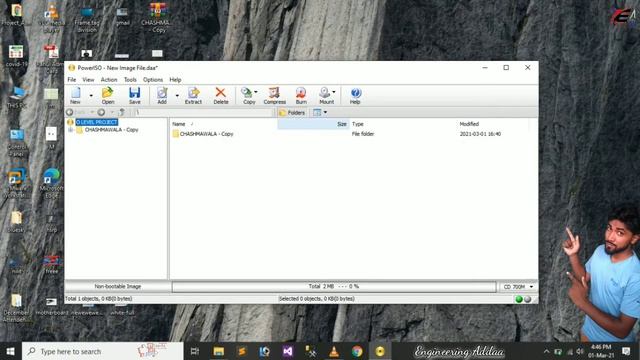This screenshot has width=640, height=360.
Task: Open the volume control in system tray
Action: (x=580, y=351)
